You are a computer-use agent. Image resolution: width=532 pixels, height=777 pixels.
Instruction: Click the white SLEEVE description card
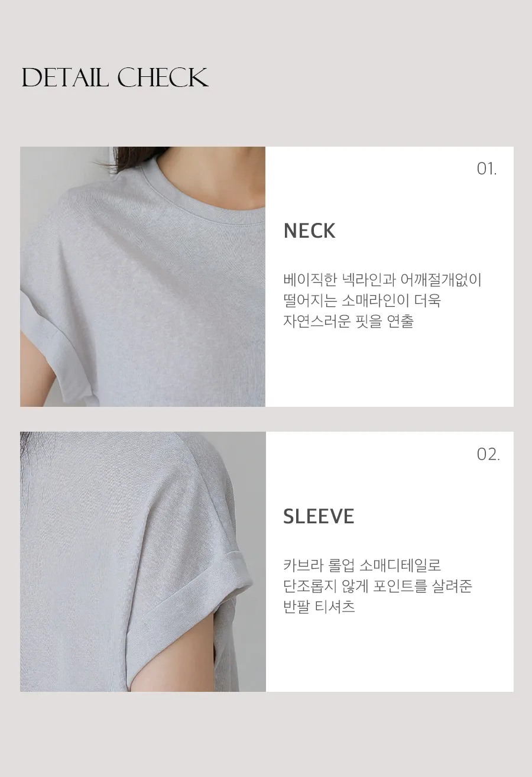pyautogui.click(x=390, y=562)
